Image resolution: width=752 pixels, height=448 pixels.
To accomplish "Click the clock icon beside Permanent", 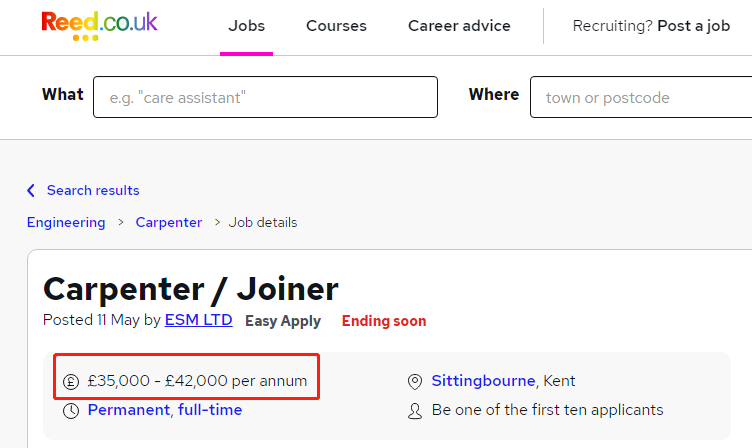I will (71, 411).
